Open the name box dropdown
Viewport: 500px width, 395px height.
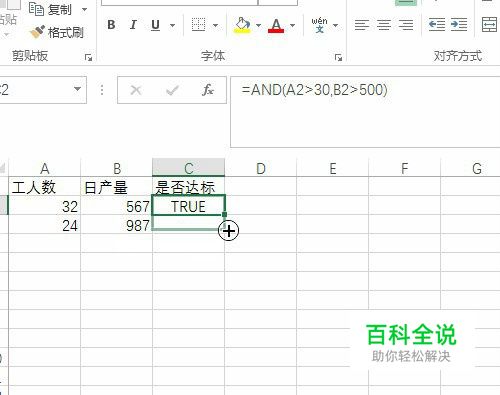(77, 89)
